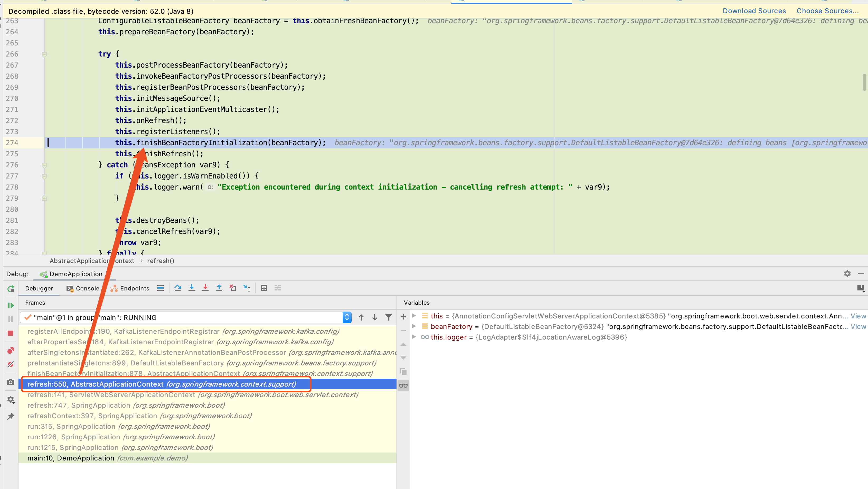This screenshot has height=489, width=868.
Task: Click the Rerun DemoApplication icon
Action: (x=11, y=289)
